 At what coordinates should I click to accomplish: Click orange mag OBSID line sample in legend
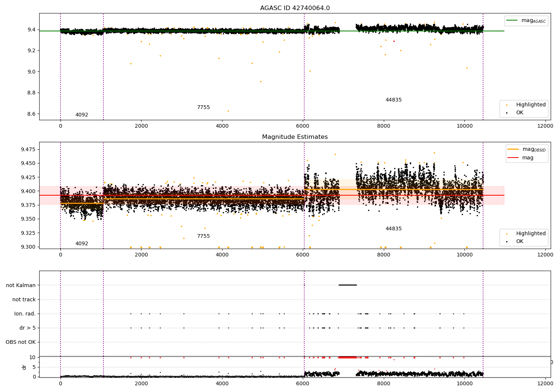click(513, 149)
